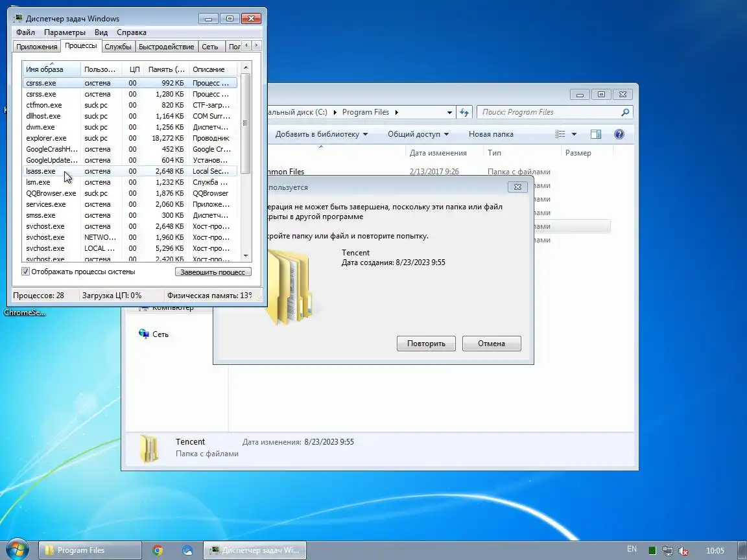Select the lsm.exe process
Viewport: 747px width, 560px height.
coord(130,182)
